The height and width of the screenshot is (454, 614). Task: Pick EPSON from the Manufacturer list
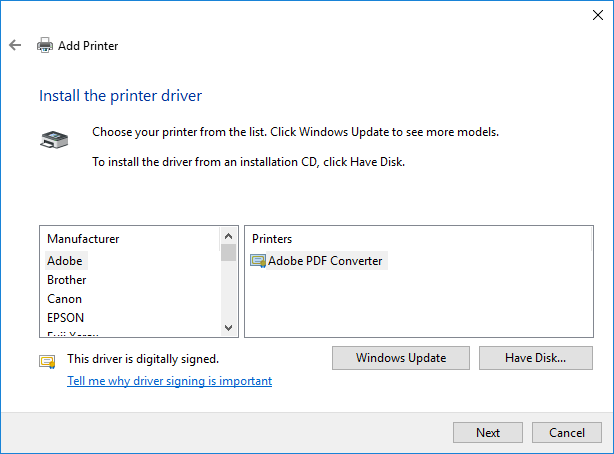[66, 318]
